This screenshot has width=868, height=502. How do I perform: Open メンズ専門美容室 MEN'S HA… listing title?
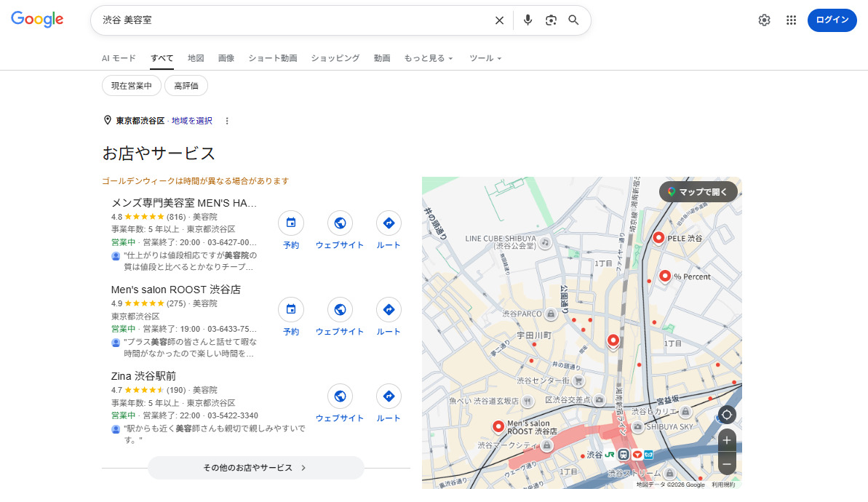click(x=184, y=202)
